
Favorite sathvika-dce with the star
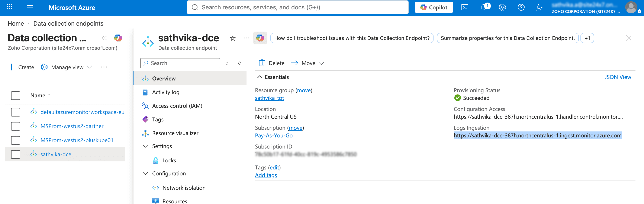pos(233,38)
